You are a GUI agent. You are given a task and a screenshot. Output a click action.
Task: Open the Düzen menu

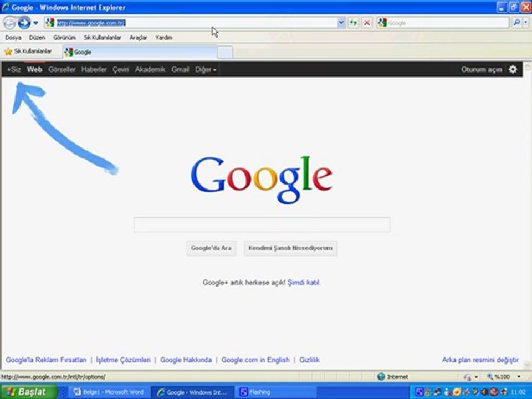coord(37,38)
